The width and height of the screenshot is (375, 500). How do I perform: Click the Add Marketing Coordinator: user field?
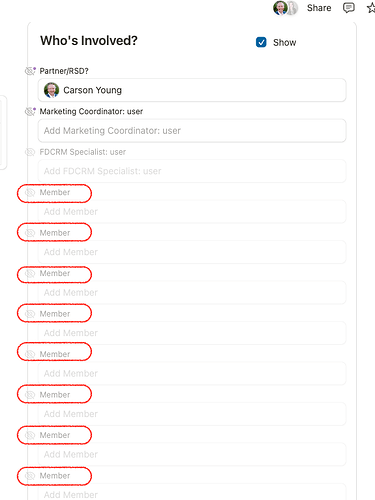pos(192,131)
